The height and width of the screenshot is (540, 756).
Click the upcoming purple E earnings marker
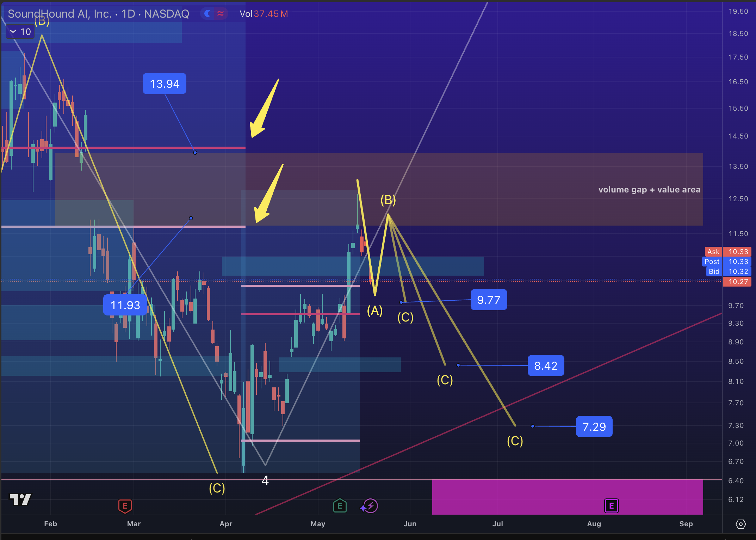click(x=611, y=506)
